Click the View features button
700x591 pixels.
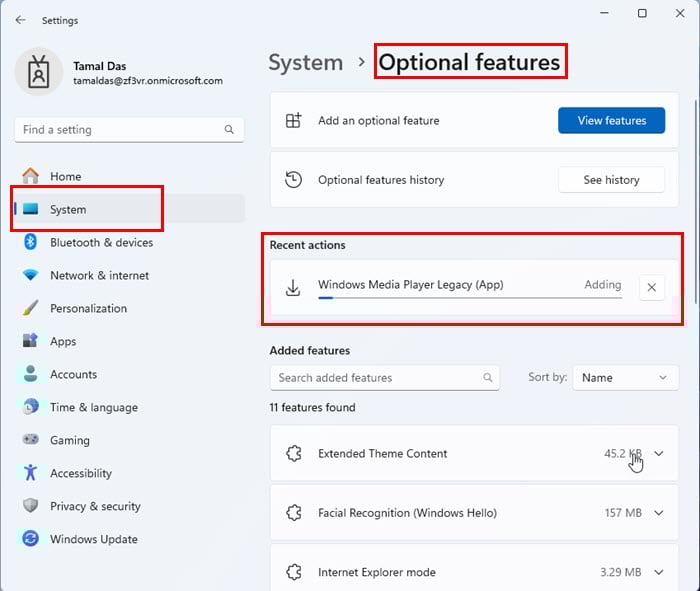(x=611, y=120)
